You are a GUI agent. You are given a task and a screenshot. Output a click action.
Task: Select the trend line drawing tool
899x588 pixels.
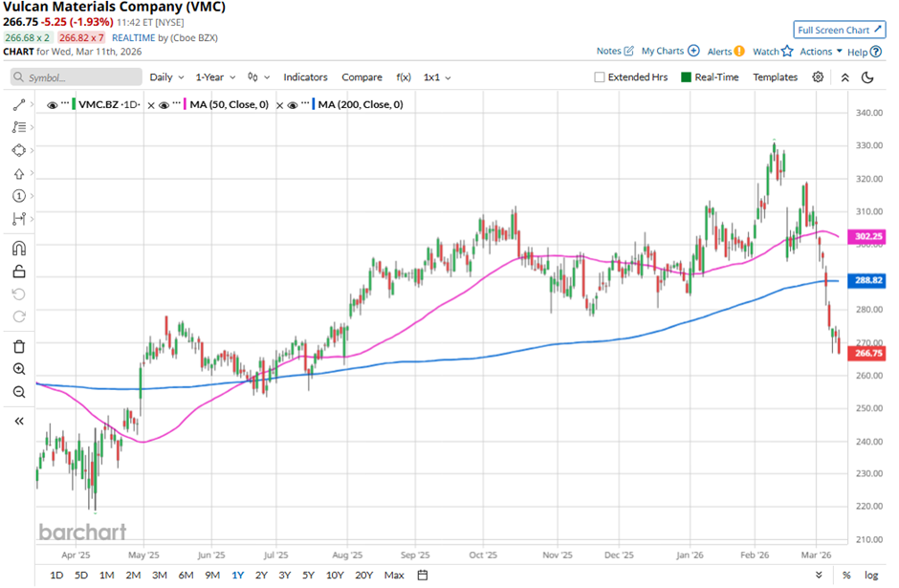pyautogui.click(x=18, y=103)
